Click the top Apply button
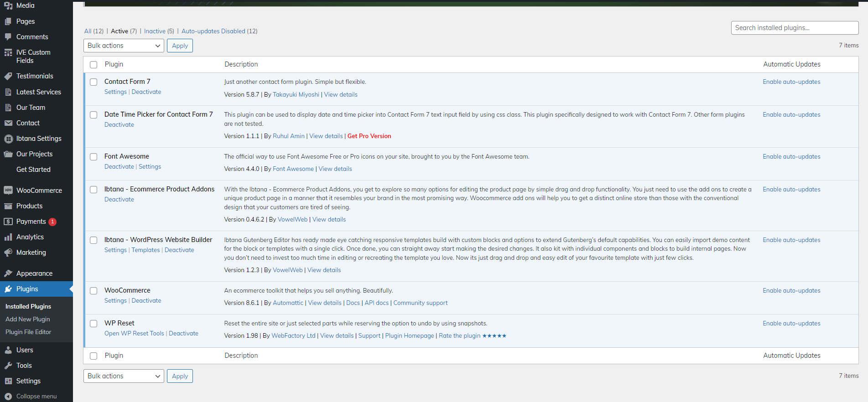This screenshot has width=868, height=402. point(180,46)
